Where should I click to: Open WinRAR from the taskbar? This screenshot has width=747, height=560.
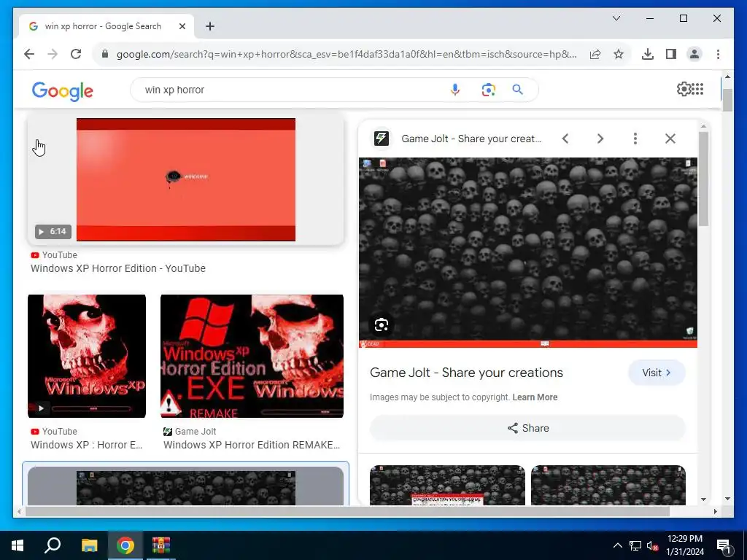[161, 545]
